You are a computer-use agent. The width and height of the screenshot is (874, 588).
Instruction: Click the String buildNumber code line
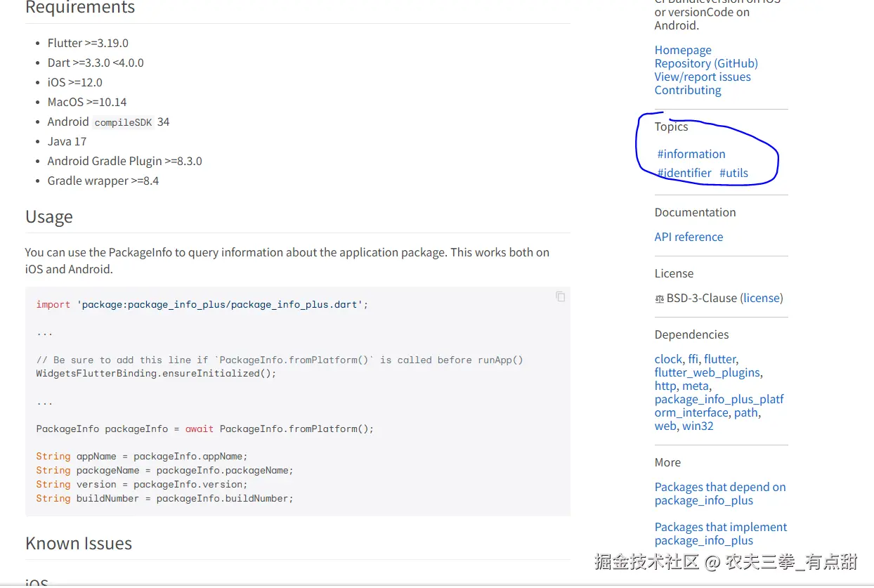[x=165, y=498]
